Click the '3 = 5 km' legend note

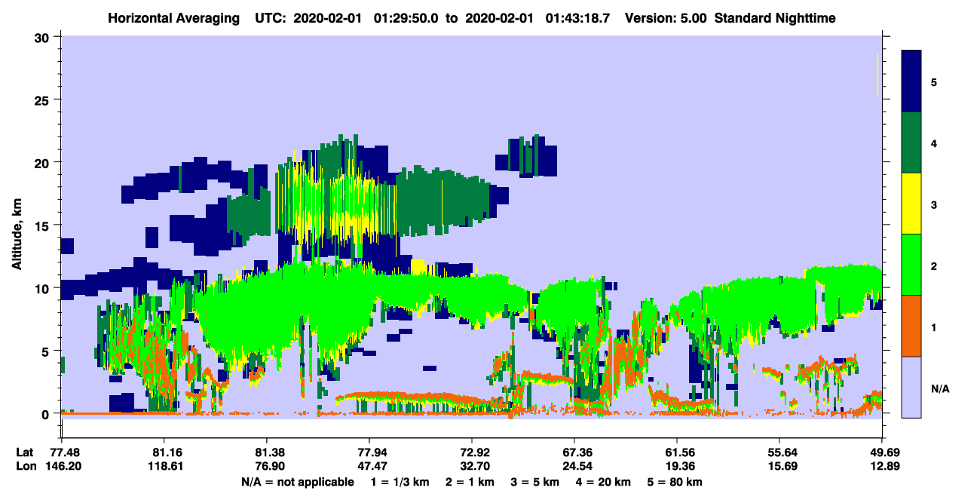(x=537, y=482)
